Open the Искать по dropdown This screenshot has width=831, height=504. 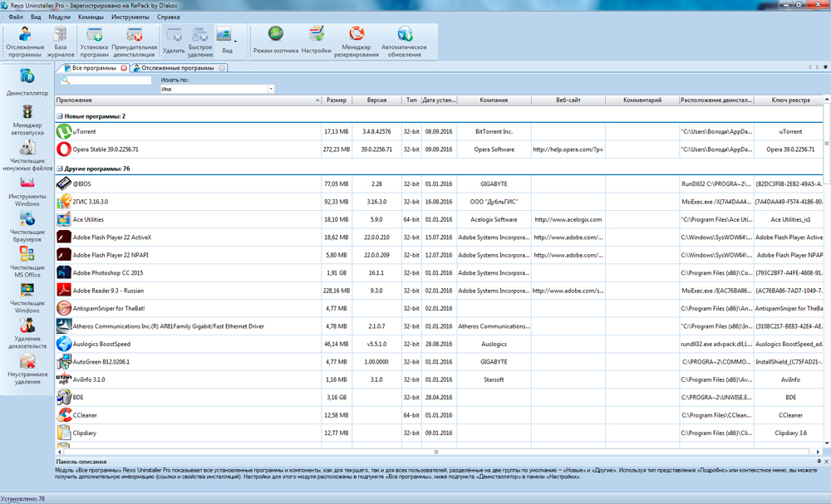click(x=271, y=89)
